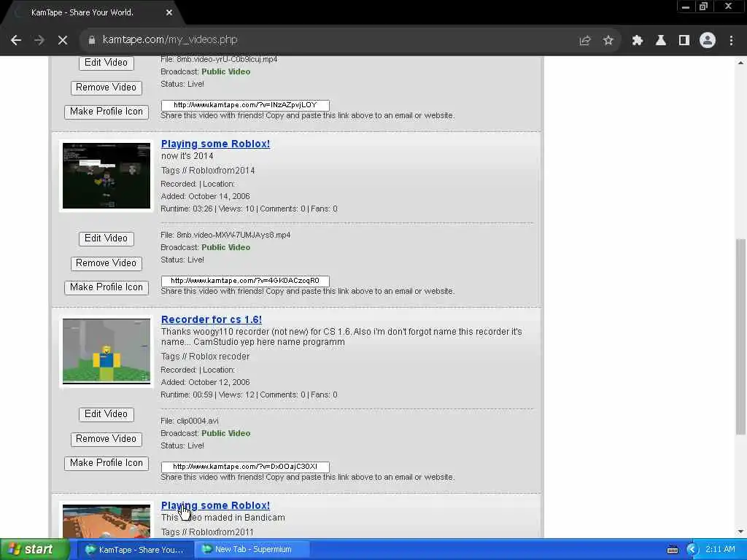The height and width of the screenshot is (560, 747).
Task: Switch to New Tab - Supermium taskbar window
Action: [x=252, y=550]
